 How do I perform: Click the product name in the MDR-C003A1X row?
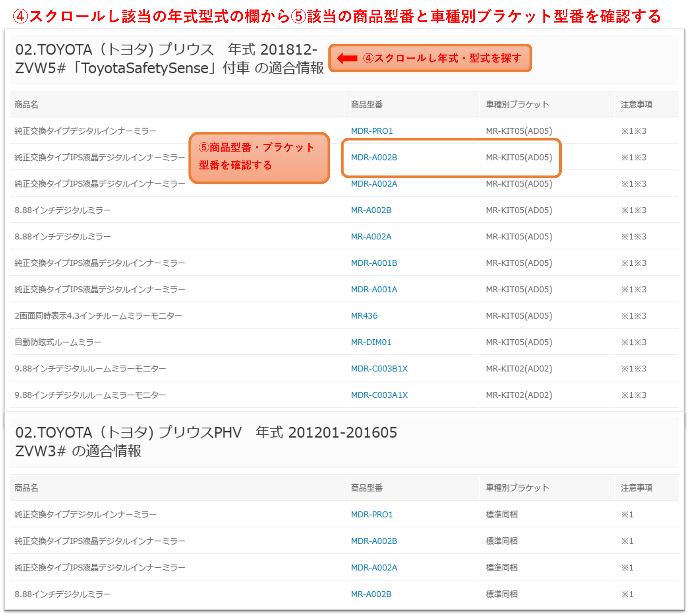click(x=90, y=395)
